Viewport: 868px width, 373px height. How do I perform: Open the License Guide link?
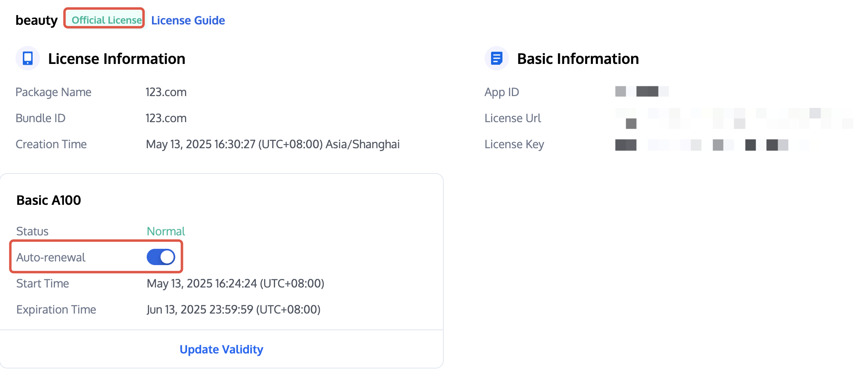pos(188,20)
